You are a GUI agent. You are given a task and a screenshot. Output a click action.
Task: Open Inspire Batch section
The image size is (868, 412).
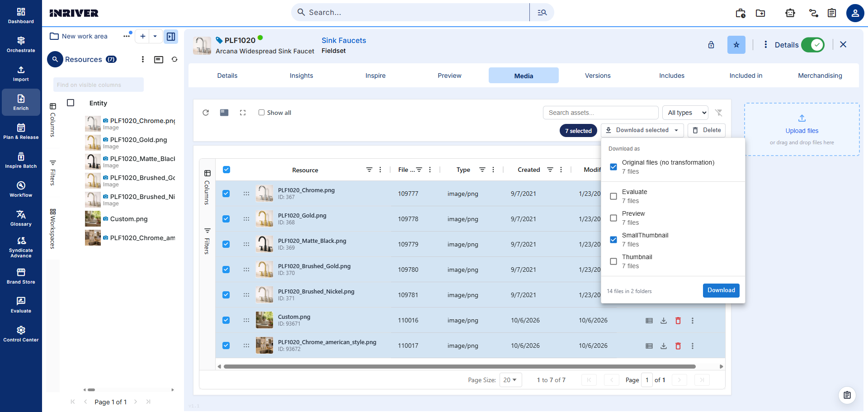click(21, 160)
